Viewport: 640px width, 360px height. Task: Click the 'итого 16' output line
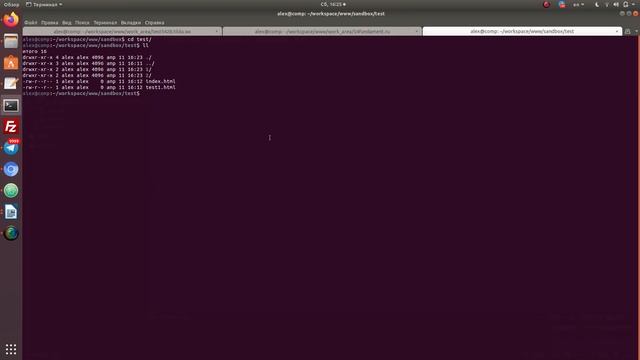pyautogui.click(x=35, y=51)
